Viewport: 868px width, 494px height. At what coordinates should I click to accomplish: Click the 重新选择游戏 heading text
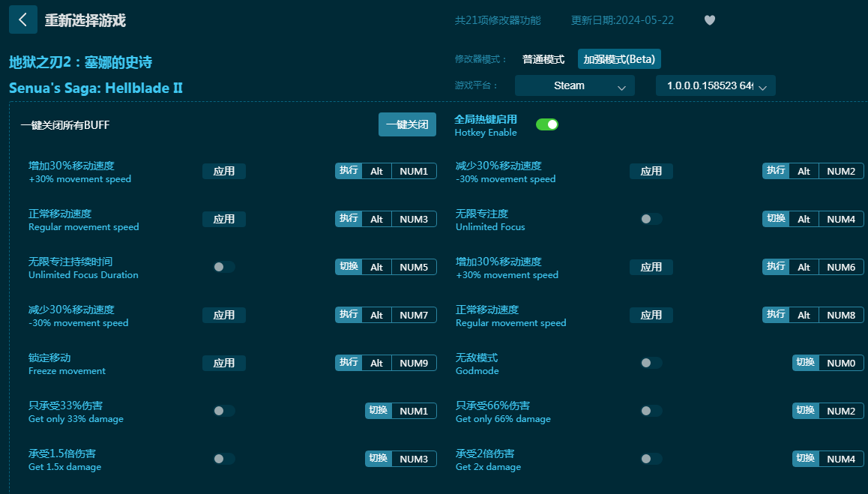tap(85, 20)
